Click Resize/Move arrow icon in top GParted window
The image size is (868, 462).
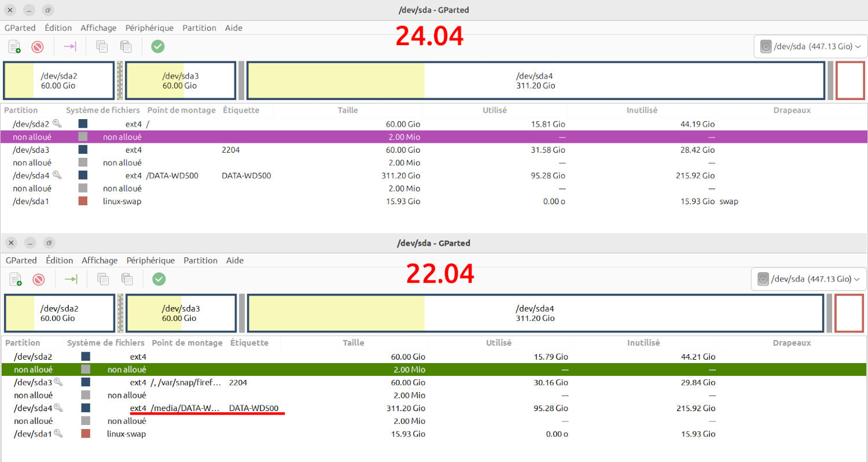[x=70, y=46]
